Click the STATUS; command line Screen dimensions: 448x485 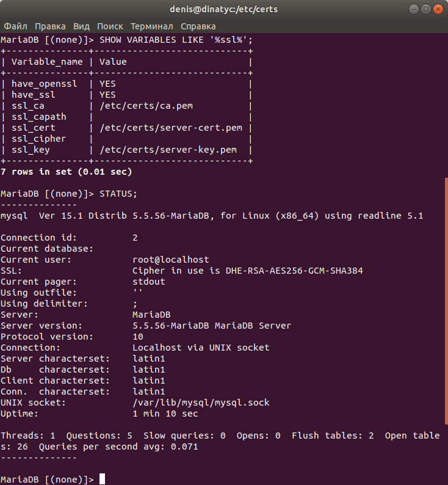(x=68, y=194)
